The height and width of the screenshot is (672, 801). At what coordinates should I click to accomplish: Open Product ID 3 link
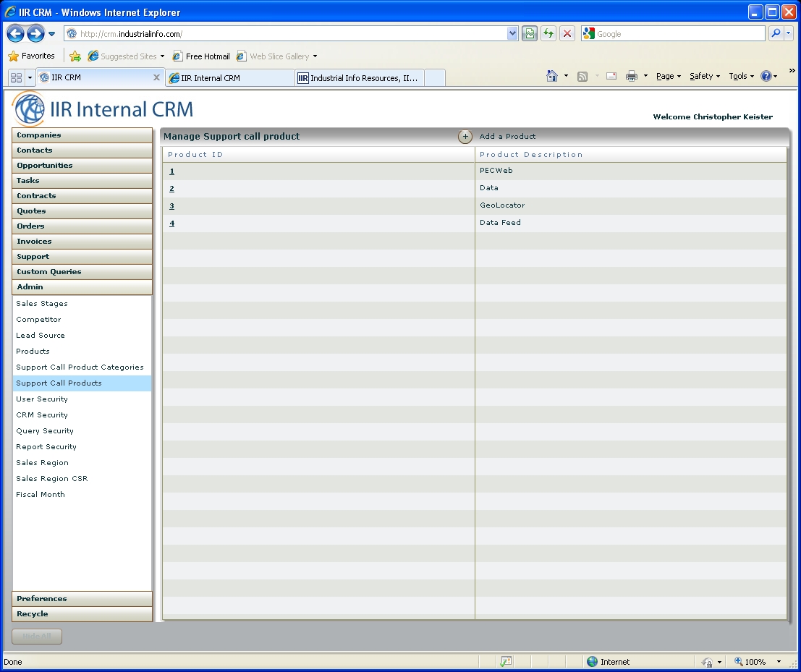pyautogui.click(x=171, y=206)
